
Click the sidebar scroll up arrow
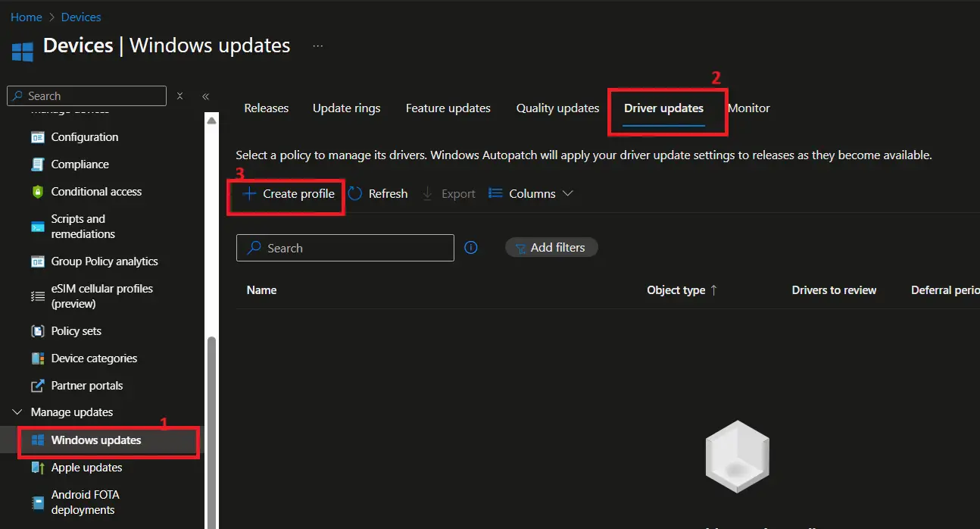coord(212,121)
